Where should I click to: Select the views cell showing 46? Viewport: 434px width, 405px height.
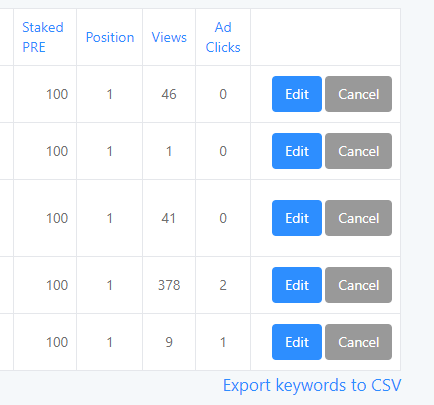pos(169,94)
